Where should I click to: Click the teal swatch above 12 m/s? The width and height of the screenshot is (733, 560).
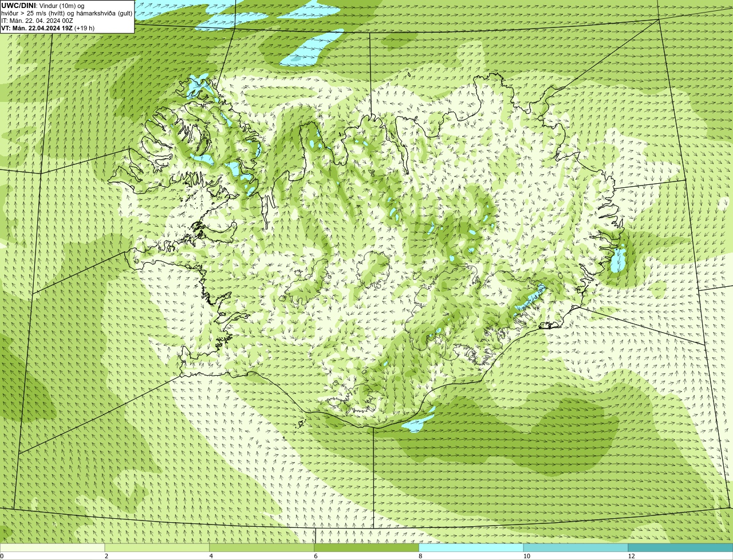(680, 547)
